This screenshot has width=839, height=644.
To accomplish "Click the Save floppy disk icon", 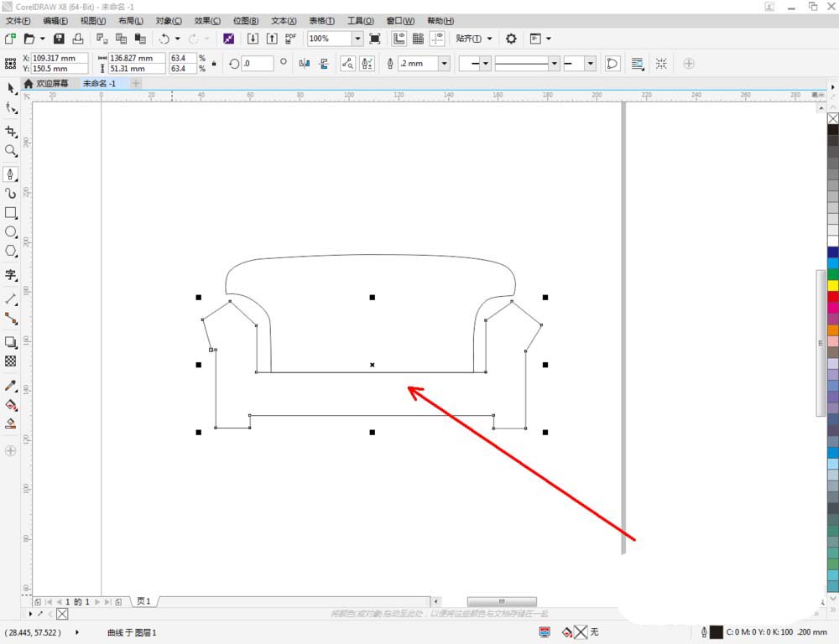I will (x=59, y=39).
